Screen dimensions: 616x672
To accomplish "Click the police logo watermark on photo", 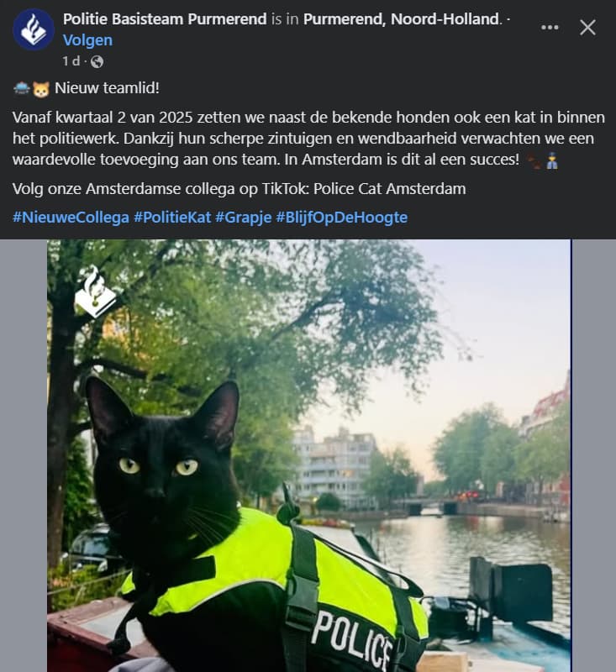I will point(95,291).
